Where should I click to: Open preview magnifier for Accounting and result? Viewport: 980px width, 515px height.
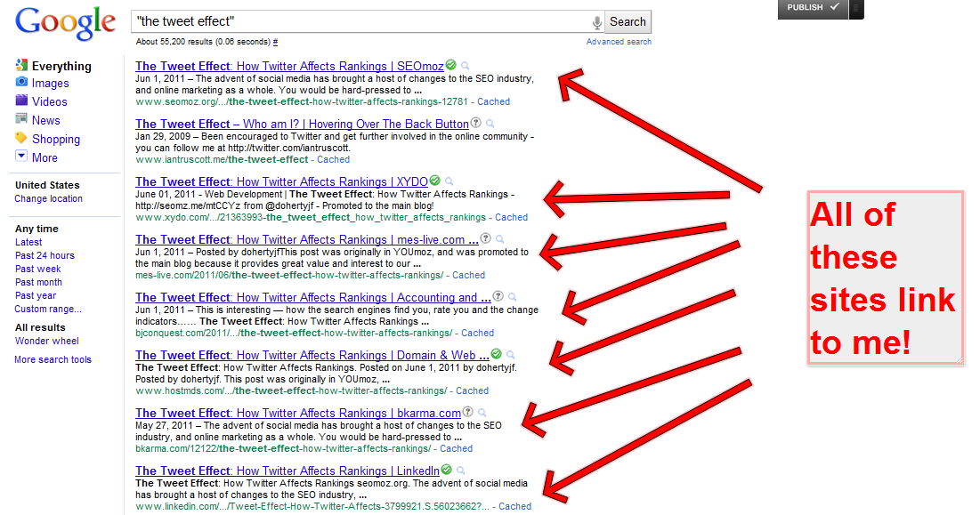(x=513, y=297)
